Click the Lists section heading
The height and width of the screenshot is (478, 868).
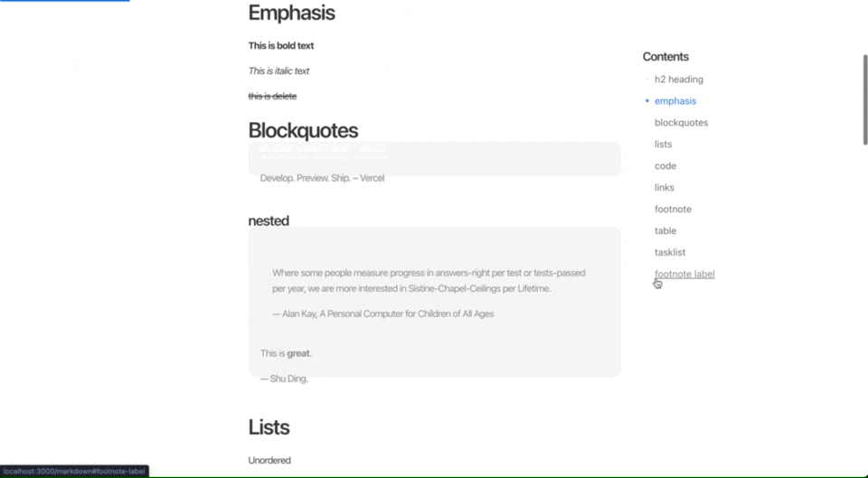pyautogui.click(x=269, y=427)
